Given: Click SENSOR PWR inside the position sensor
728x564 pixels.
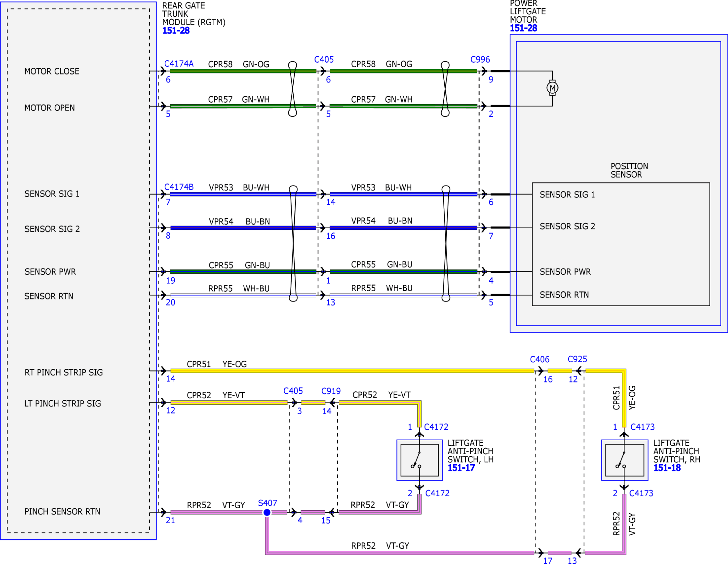Looking at the screenshot, I should tap(565, 272).
